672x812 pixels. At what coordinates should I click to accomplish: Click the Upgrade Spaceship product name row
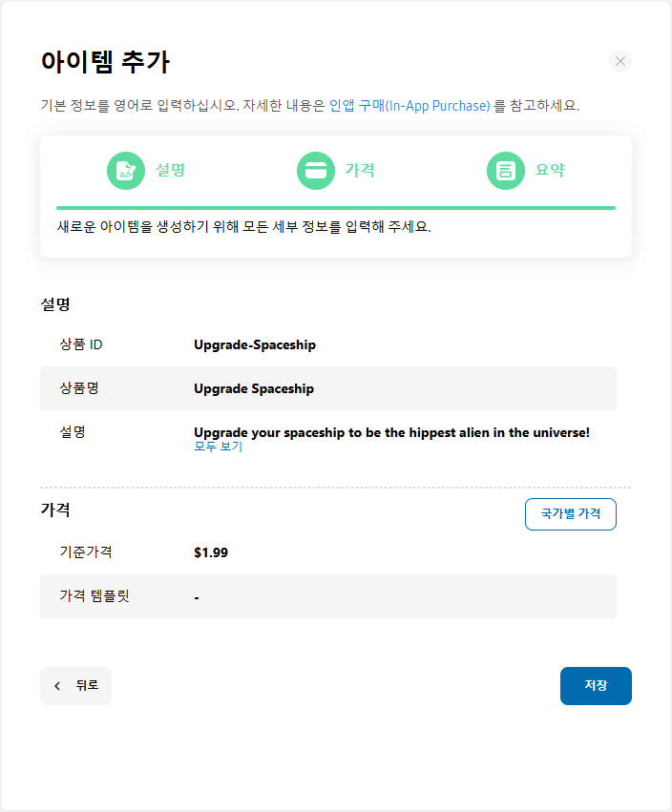328,388
